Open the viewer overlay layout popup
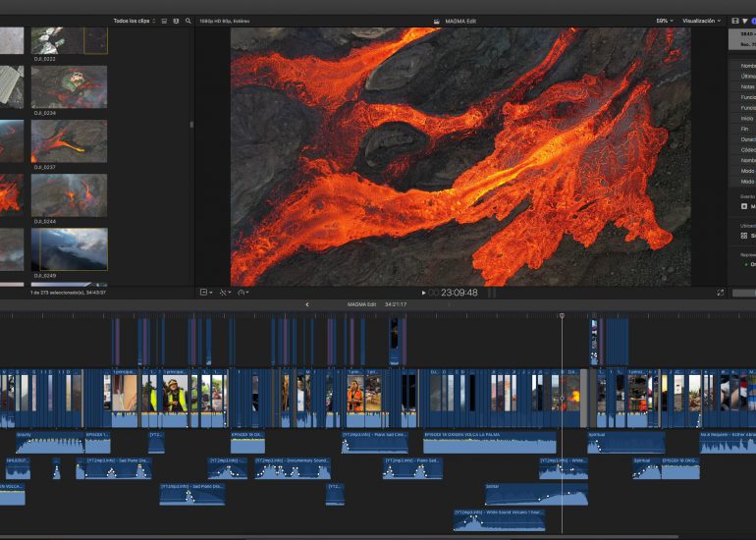 [x=206, y=293]
